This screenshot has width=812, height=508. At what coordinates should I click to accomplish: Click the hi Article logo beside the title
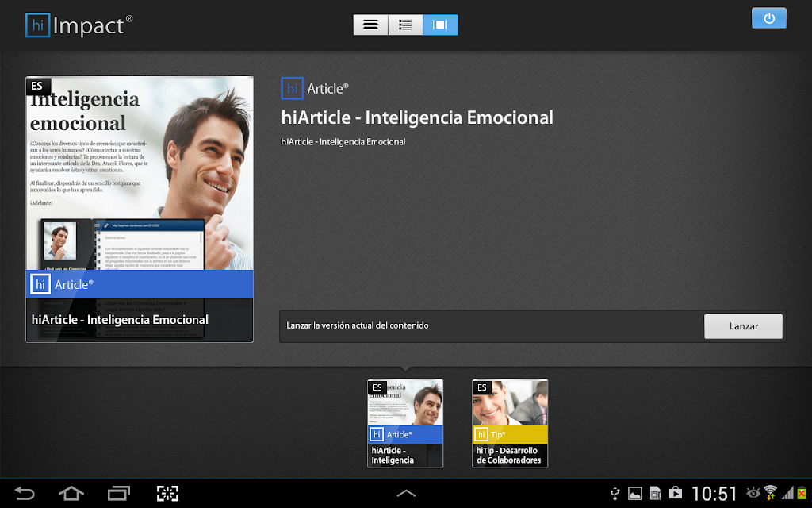[315, 89]
